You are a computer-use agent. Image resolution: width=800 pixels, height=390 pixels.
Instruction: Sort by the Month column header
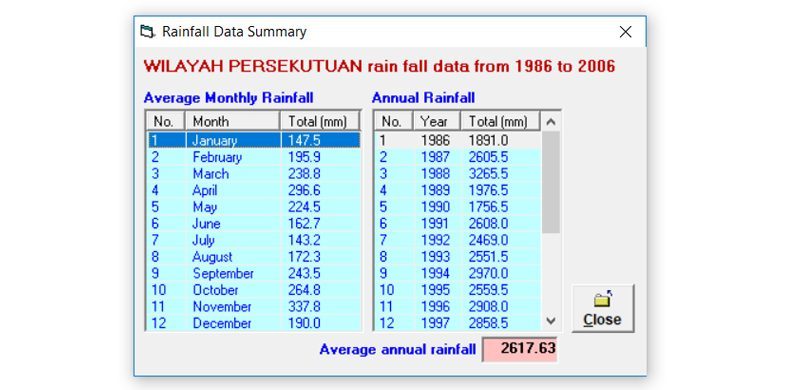(232, 121)
